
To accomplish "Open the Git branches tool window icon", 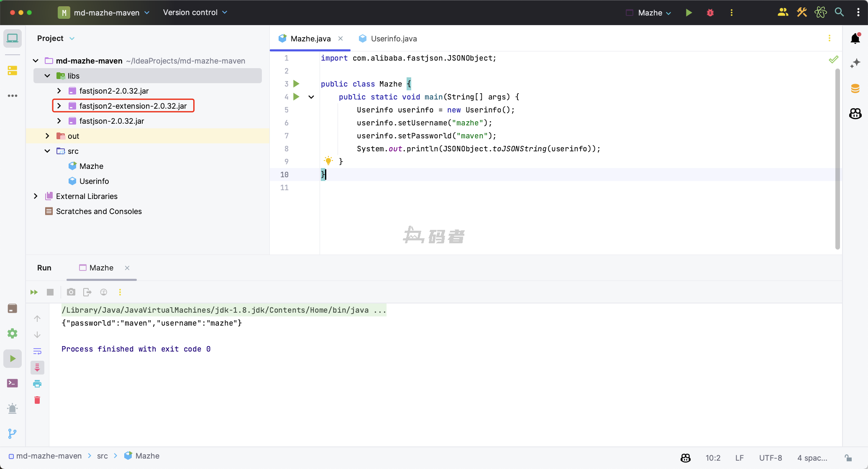I will tap(13, 433).
